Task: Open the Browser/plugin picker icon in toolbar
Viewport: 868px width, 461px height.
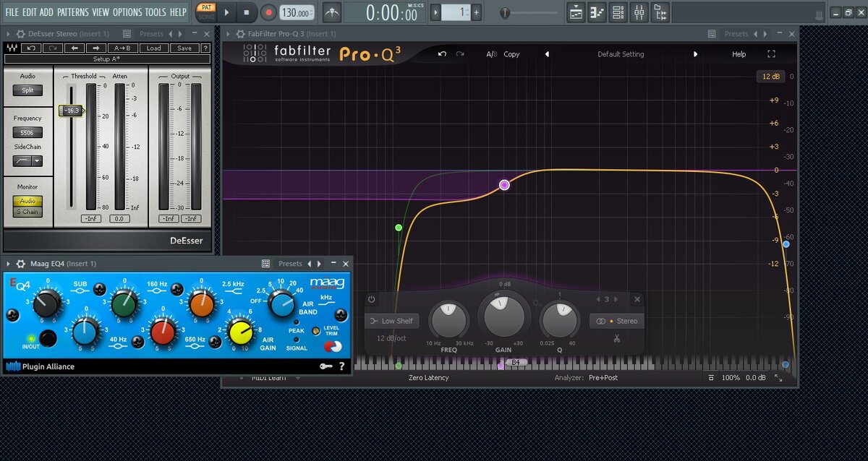Action: tap(660, 12)
